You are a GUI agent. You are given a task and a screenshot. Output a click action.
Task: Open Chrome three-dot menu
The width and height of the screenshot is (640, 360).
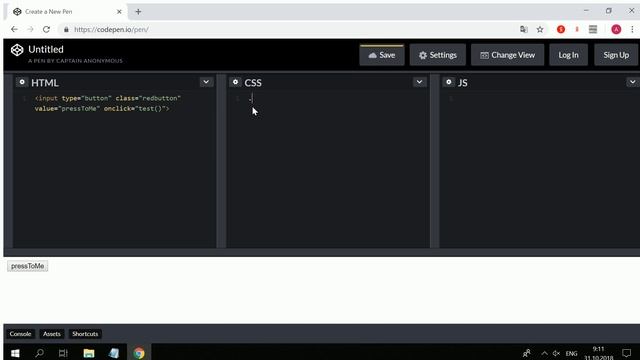click(632, 29)
